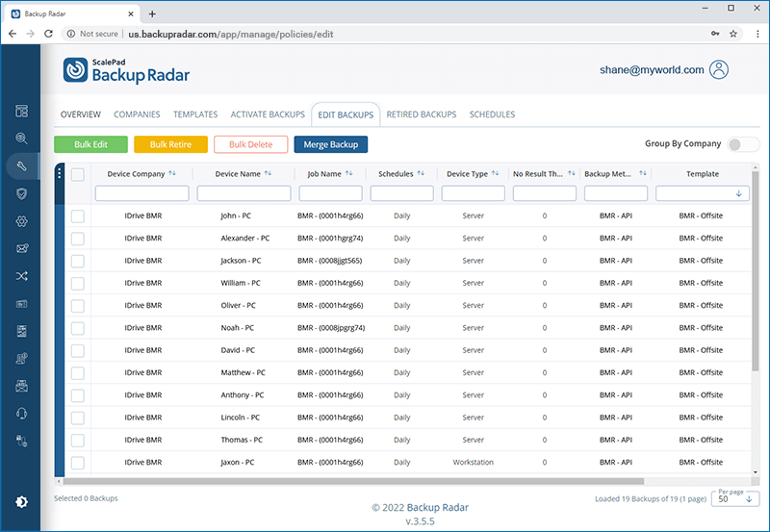Click the browser address bar URL
This screenshot has height=532, width=770.
coord(231,34)
